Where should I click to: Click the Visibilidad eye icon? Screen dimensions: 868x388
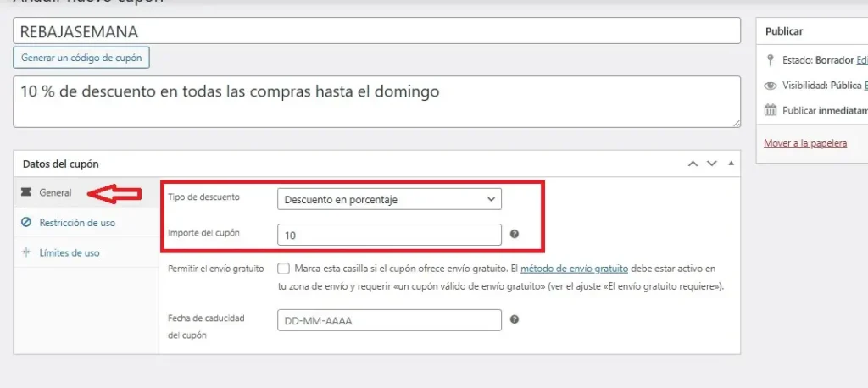(x=770, y=86)
